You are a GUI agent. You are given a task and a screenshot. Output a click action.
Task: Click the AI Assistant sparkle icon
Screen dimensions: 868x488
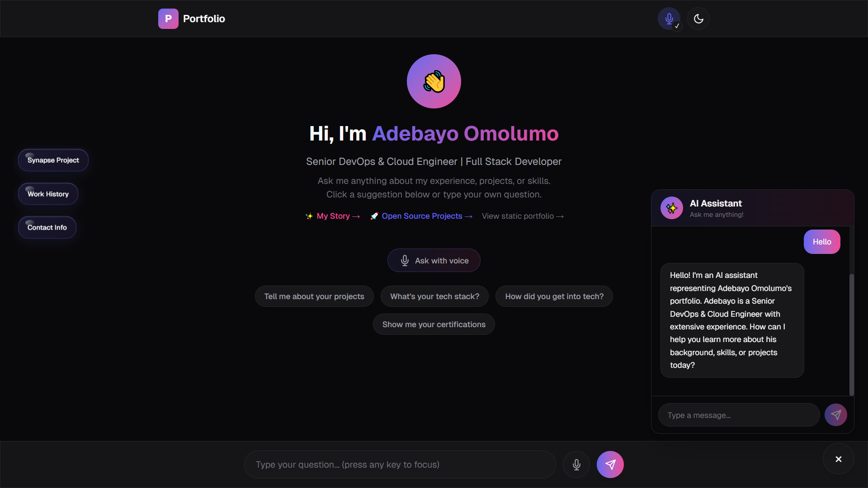click(x=672, y=208)
